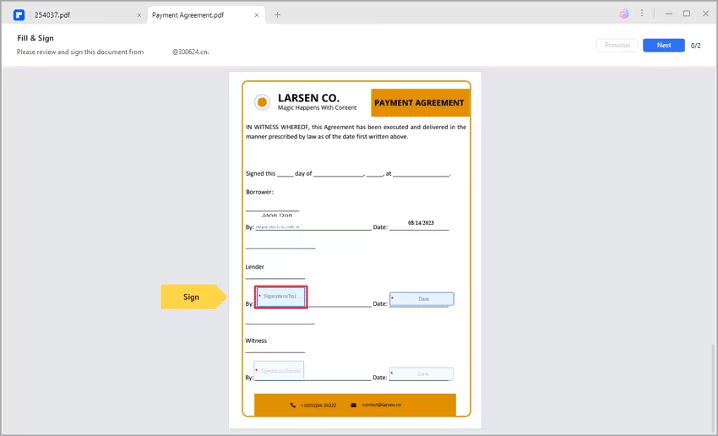Click the Lender signature field

click(x=281, y=297)
